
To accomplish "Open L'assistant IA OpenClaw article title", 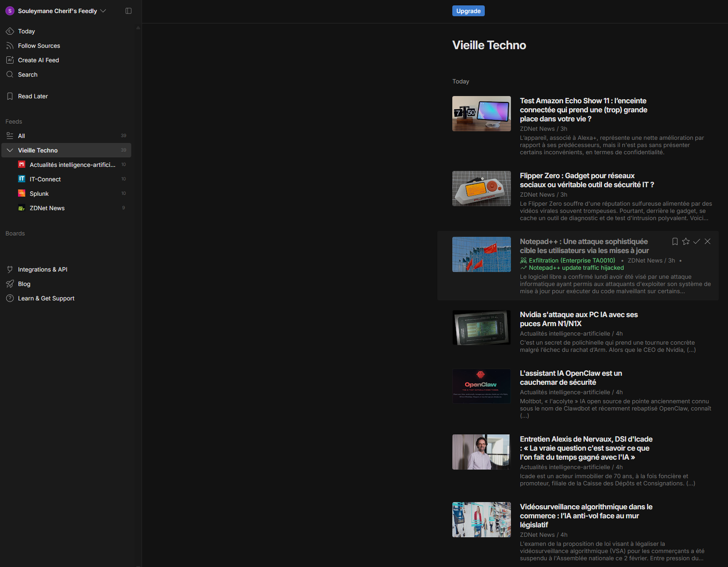I will 571,377.
